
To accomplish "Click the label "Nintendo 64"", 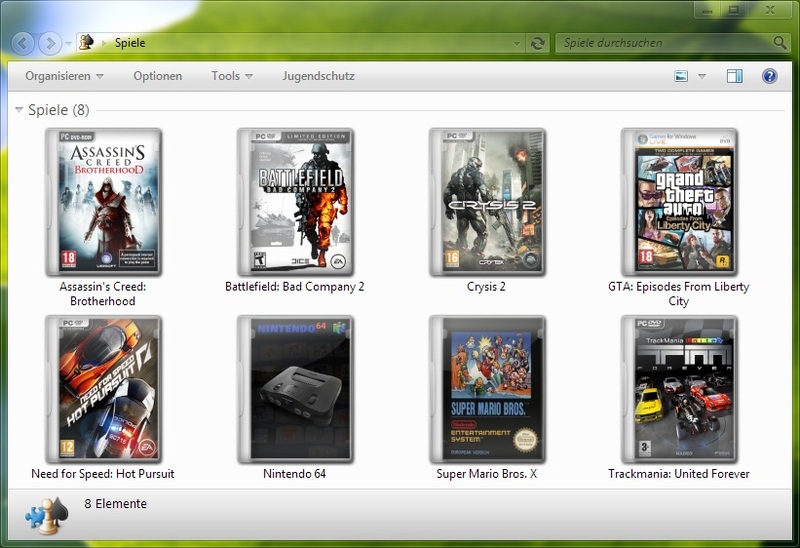I will click(294, 474).
